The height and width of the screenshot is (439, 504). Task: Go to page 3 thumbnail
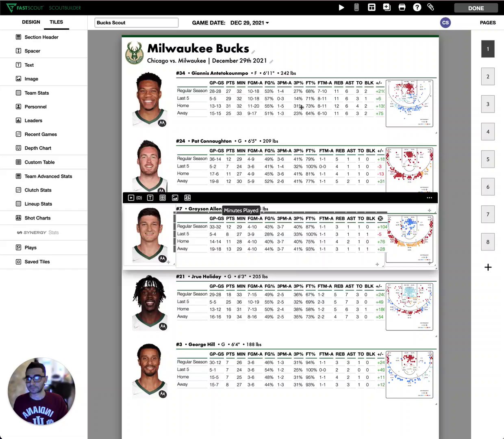pos(488,104)
